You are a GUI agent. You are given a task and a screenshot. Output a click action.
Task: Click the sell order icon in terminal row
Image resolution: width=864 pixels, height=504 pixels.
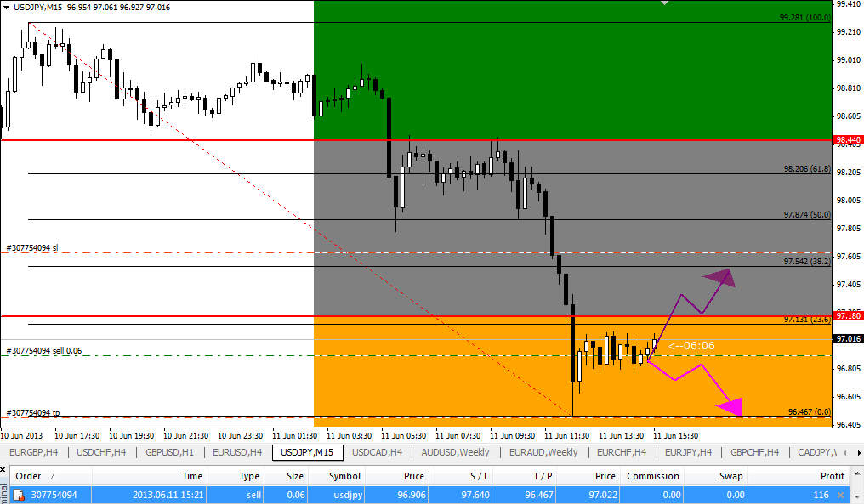pos(18,495)
